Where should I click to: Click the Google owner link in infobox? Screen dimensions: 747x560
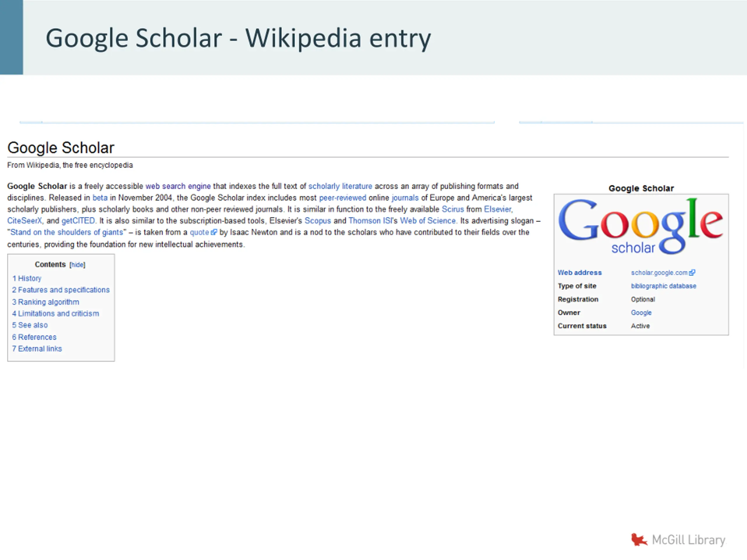click(x=641, y=313)
